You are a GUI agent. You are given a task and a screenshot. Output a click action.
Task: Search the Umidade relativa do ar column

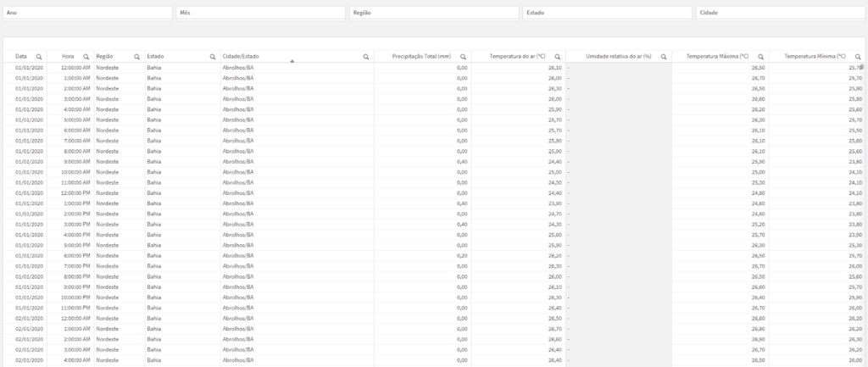coord(663,57)
